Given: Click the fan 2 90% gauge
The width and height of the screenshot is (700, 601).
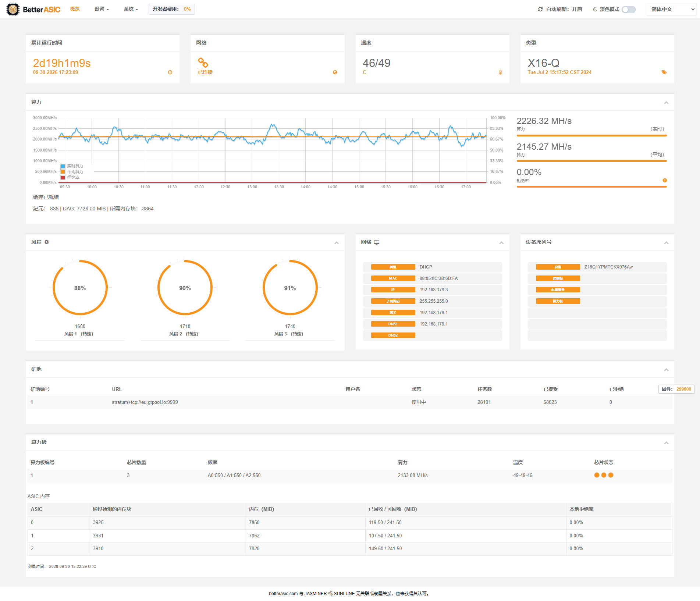Looking at the screenshot, I should click(185, 288).
